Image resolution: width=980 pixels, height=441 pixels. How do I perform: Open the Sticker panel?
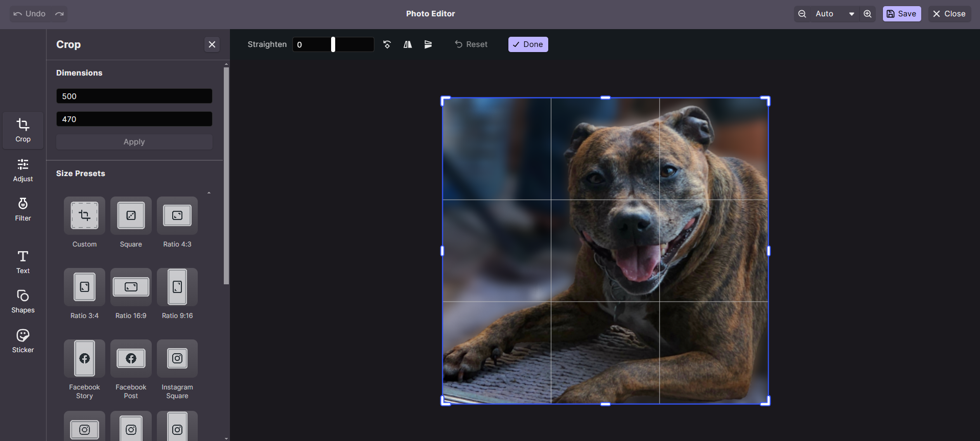click(x=23, y=341)
